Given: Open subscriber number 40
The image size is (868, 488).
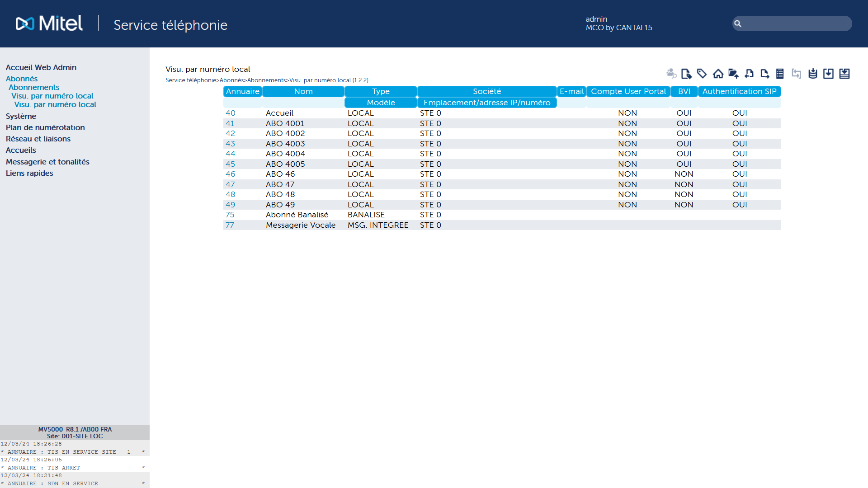Looking at the screenshot, I should tap(231, 113).
